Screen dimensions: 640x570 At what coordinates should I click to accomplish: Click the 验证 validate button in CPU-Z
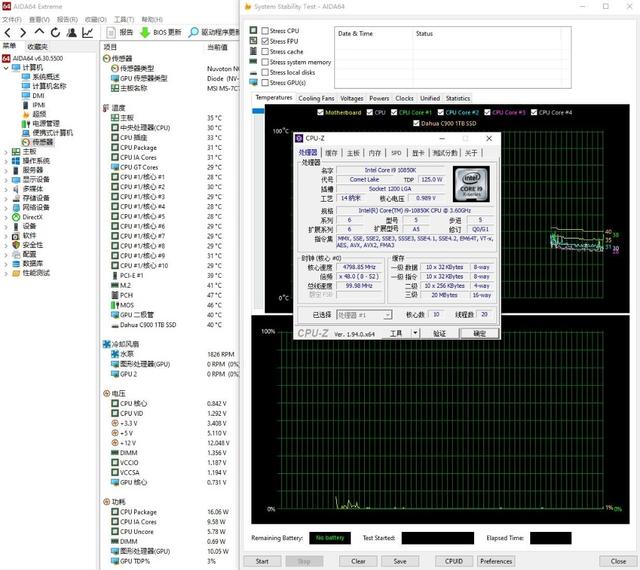point(439,333)
